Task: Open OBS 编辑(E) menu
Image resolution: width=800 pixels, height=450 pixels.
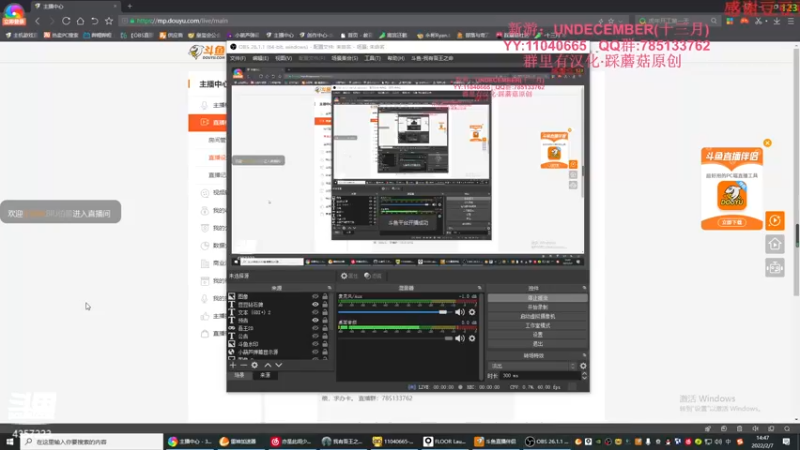Action: [x=260, y=58]
